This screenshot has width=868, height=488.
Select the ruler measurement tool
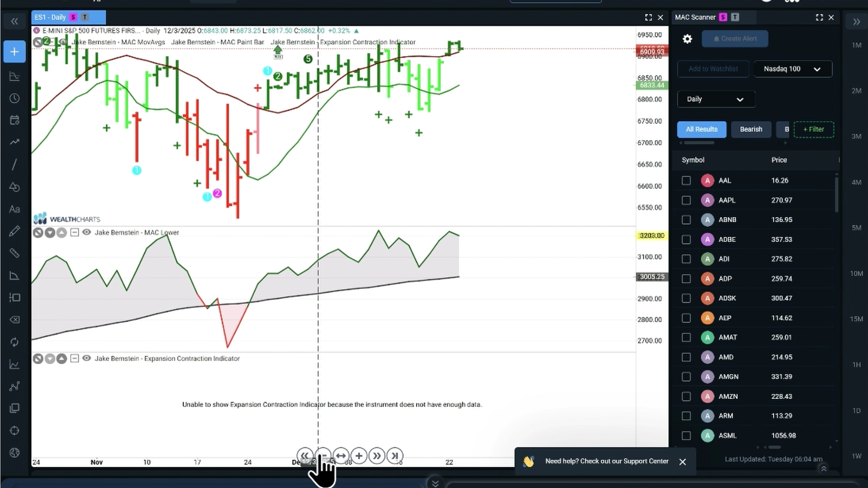pyautogui.click(x=14, y=253)
